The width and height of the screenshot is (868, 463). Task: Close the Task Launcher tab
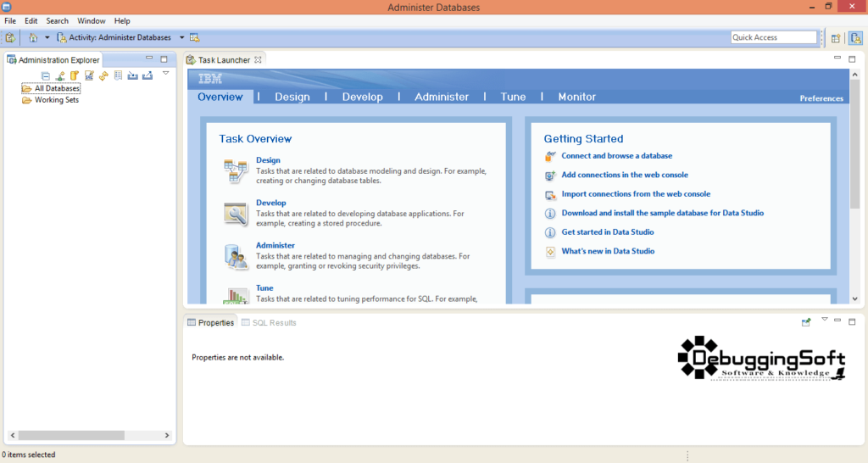coord(258,60)
